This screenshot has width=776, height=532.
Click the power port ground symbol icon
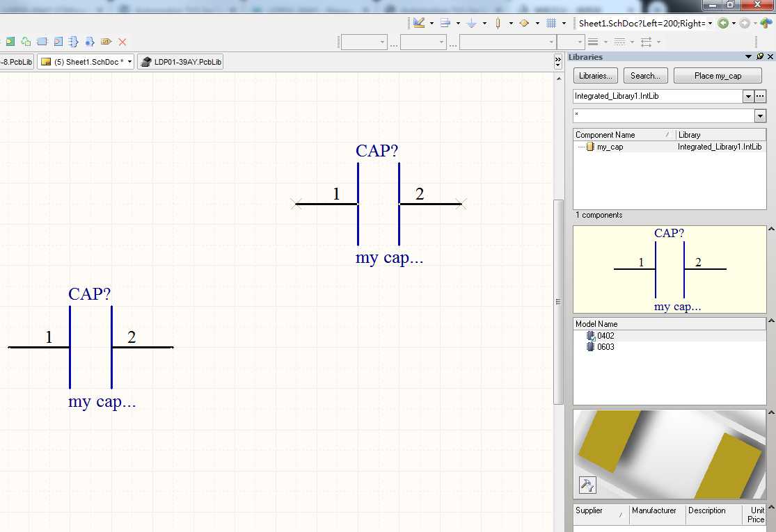[471, 23]
